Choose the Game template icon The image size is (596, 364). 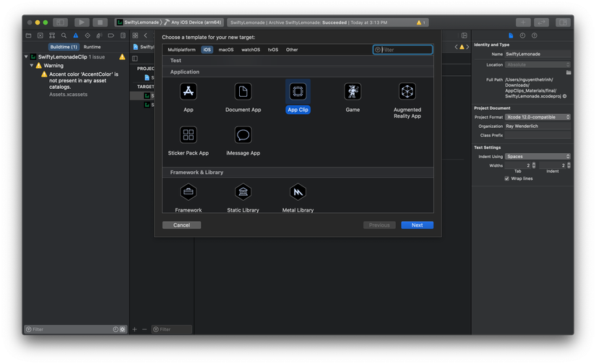pyautogui.click(x=353, y=92)
